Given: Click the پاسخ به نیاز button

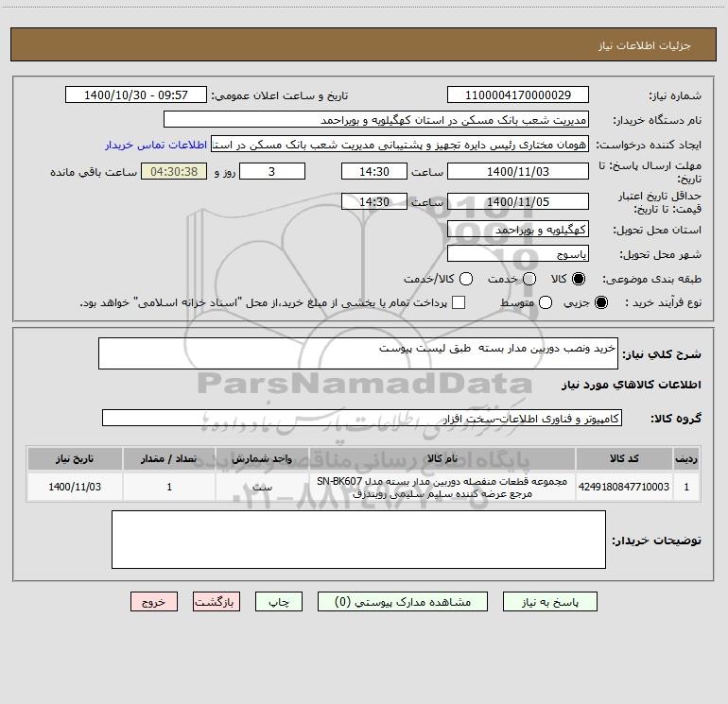Looking at the screenshot, I should pos(549,601).
